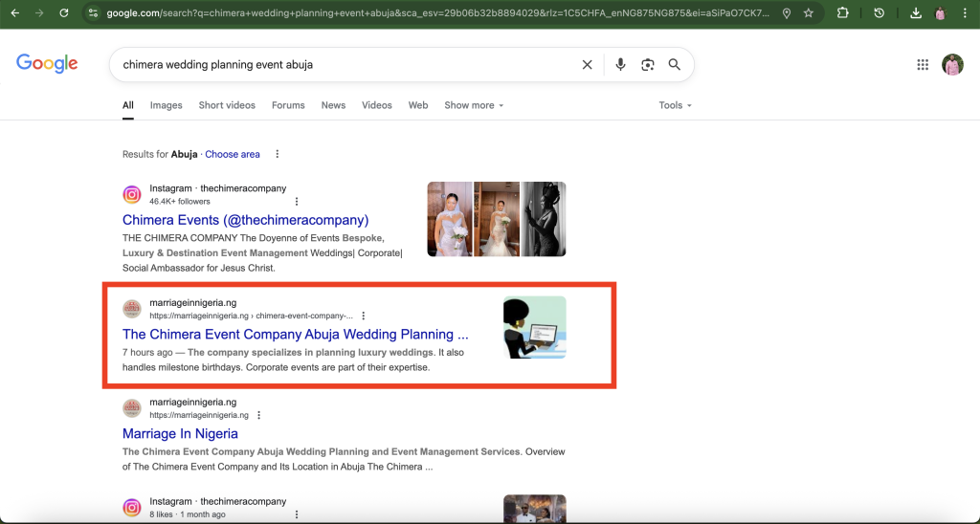This screenshot has width=980, height=524.
Task: Open the Google apps grid icon
Action: [x=923, y=64]
